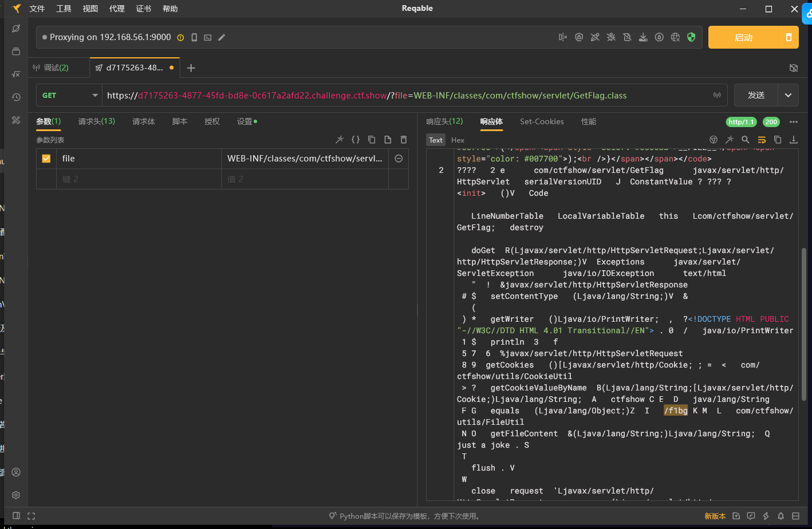Screen dimensions: 812x529
Task: Add a new tab with plus icon
Action: [x=191, y=68]
